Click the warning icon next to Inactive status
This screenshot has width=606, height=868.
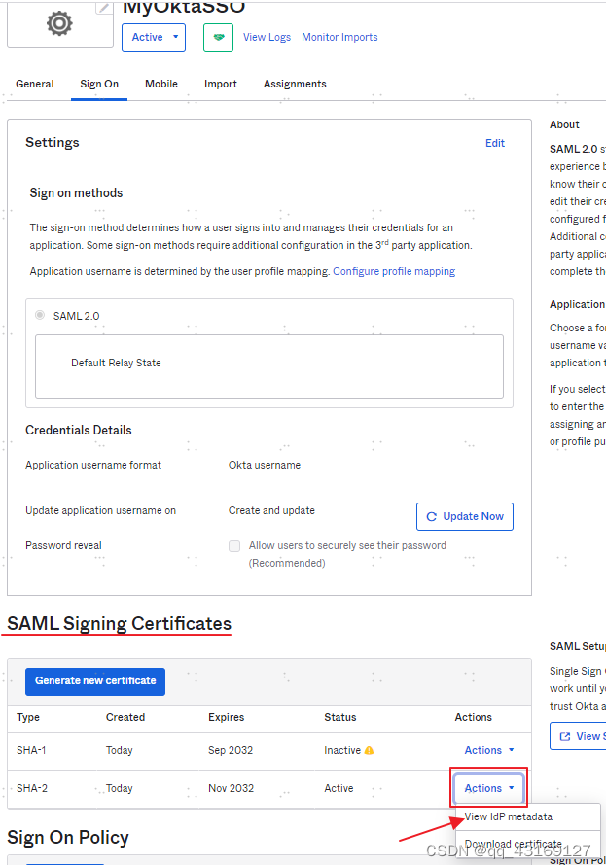[371, 750]
